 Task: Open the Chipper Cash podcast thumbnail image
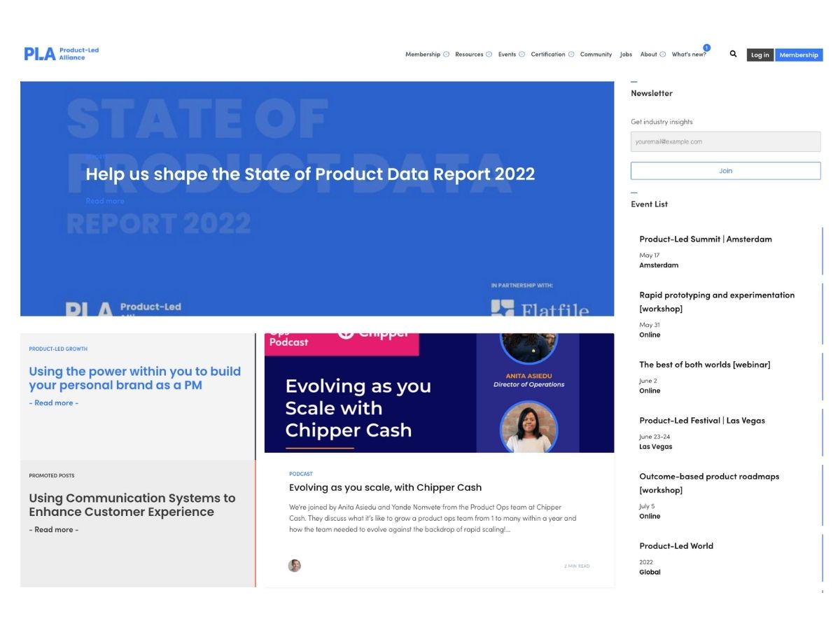[439, 393]
